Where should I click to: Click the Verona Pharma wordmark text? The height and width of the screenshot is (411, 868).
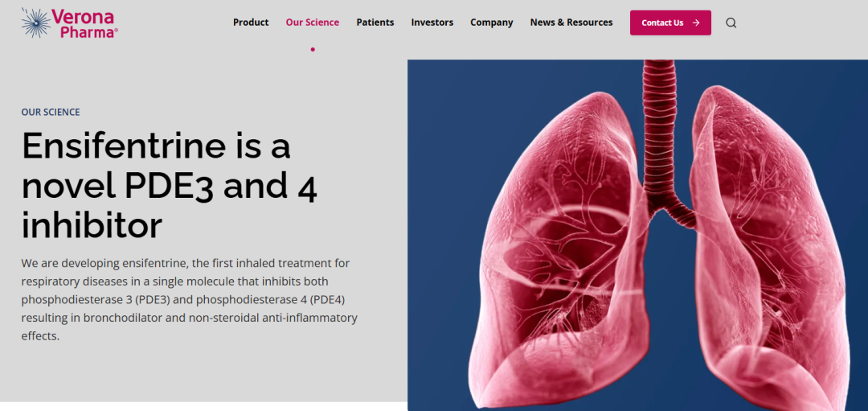point(84,23)
